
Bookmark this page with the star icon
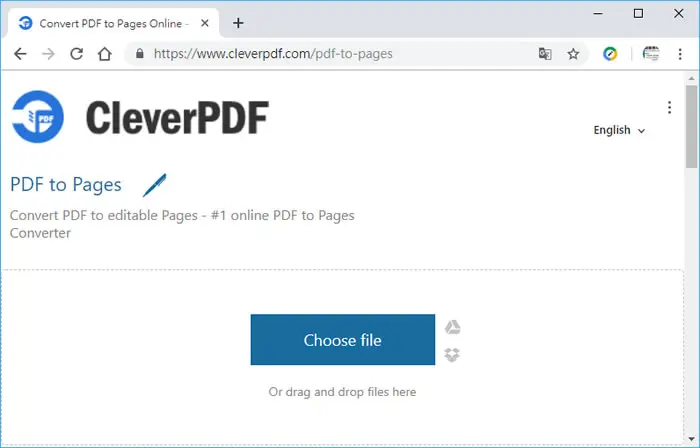click(573, 54)
